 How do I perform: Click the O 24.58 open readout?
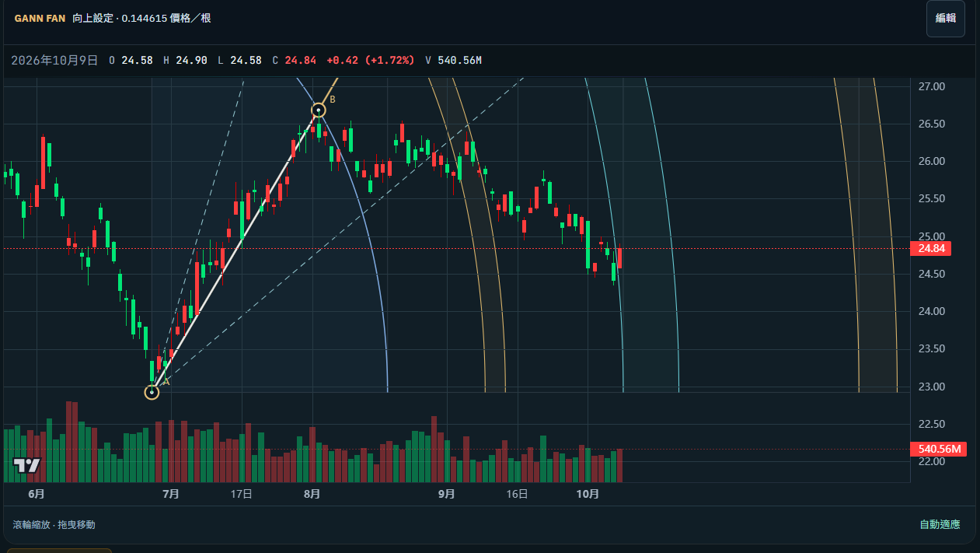(131, 60)
